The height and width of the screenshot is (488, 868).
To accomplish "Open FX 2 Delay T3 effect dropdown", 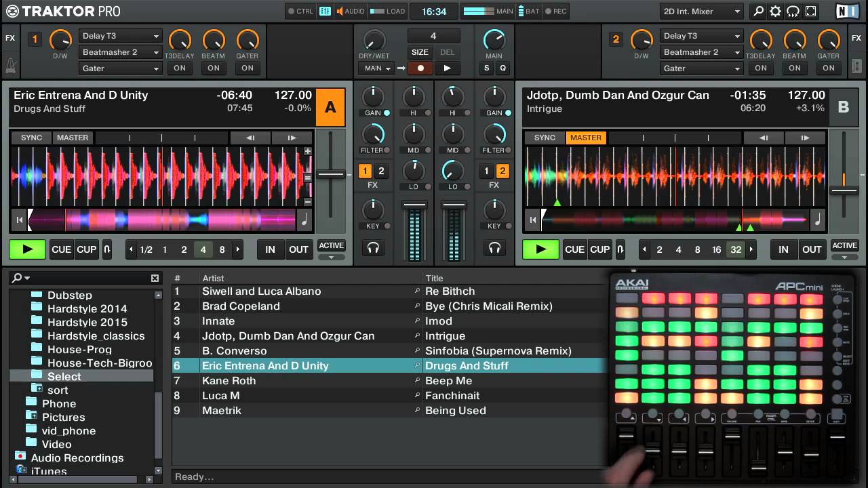I will [701, 36].
